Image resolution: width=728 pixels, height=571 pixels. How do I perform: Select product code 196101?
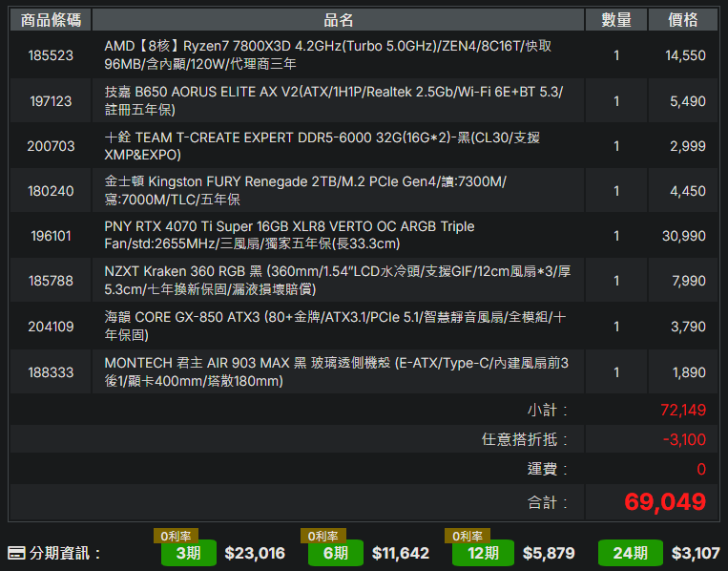tap(51, 236)
